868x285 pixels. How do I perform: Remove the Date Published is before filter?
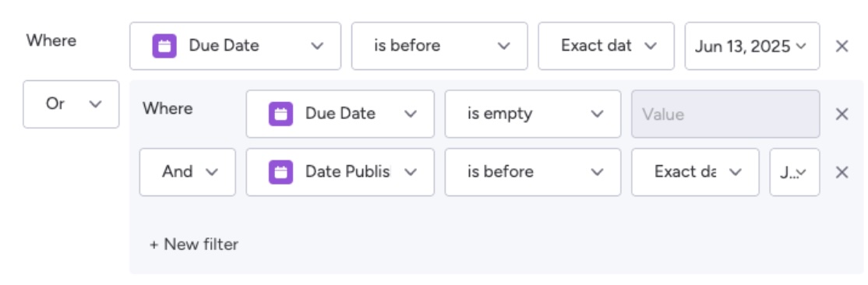pyautogui.click(x=842, y=172)
